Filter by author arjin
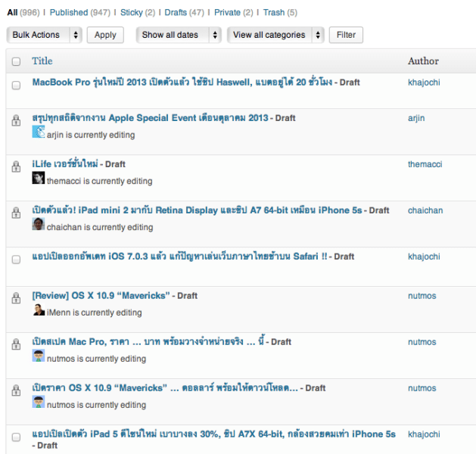Image resolution: width=476 pixels, height=454 pixels. click(416, 118)
